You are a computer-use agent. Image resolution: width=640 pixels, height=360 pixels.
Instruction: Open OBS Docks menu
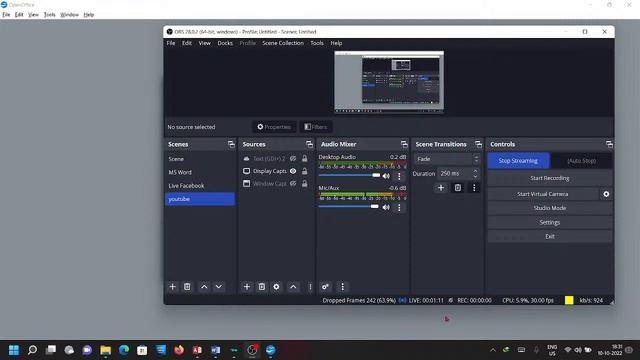225,43
